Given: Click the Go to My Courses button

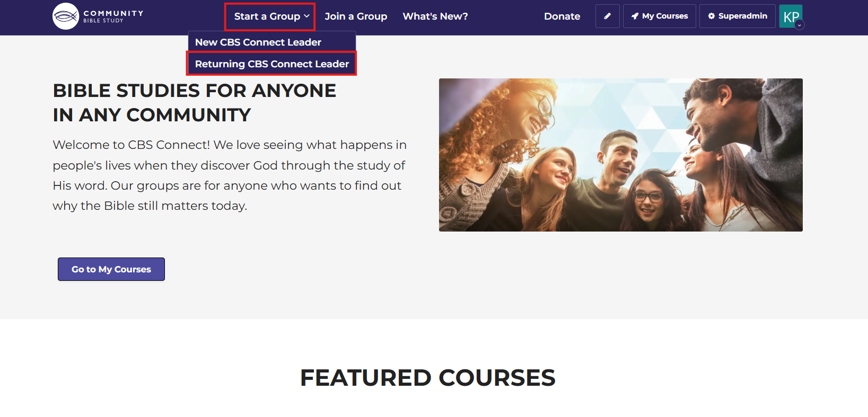Looking at the screenshot, I should click(111, 269).
